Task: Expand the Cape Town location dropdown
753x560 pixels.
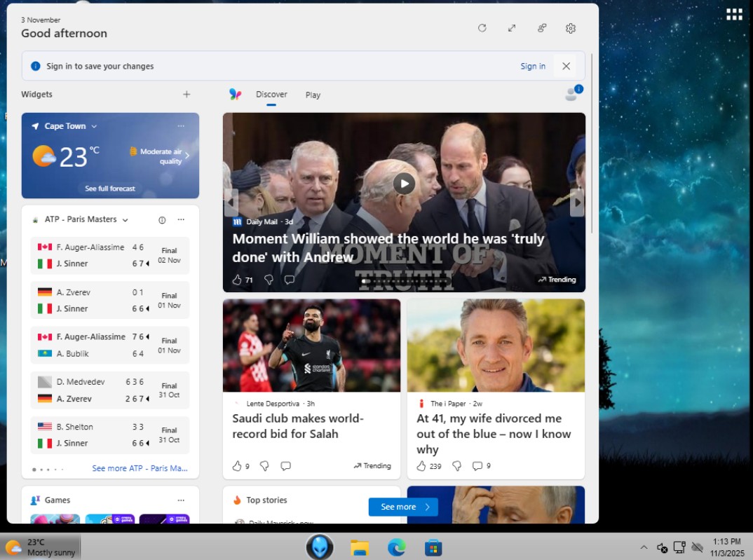Action: tap(94, 126)
